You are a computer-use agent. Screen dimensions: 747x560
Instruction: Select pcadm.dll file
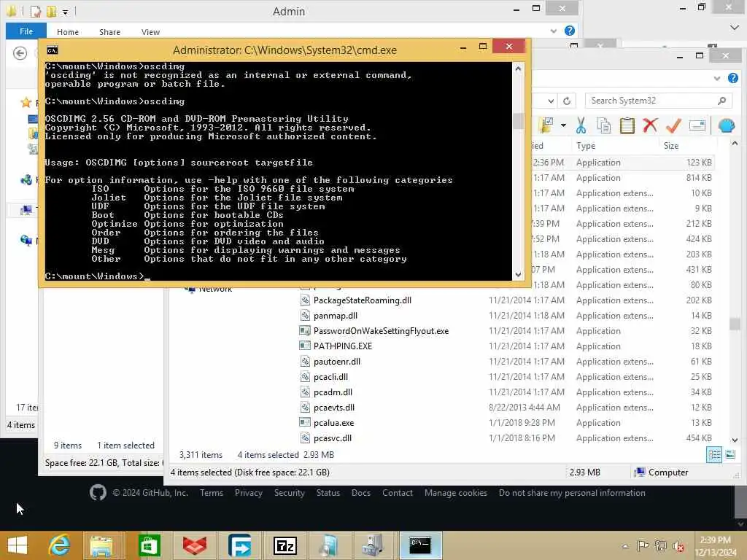333,392
